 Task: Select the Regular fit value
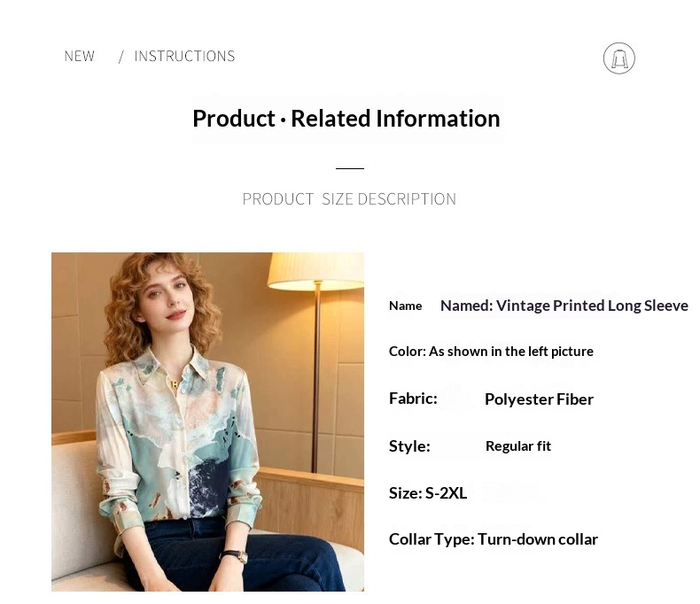(518, 446)
